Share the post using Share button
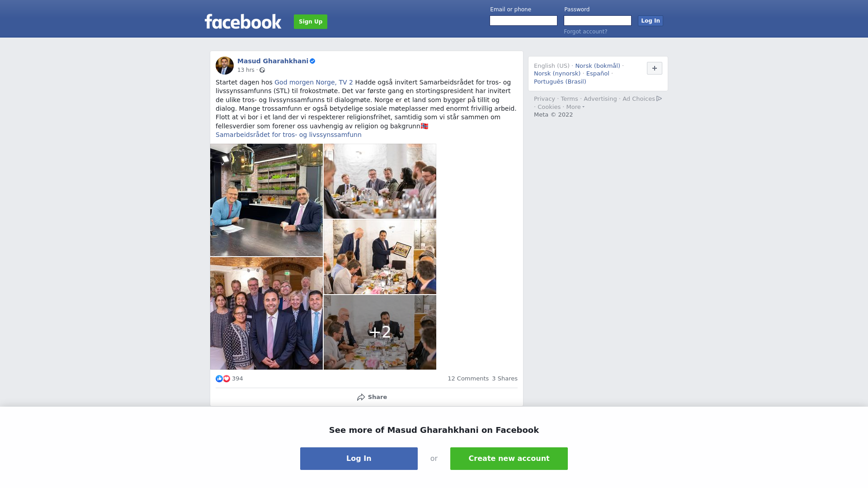 pos(372,397)
